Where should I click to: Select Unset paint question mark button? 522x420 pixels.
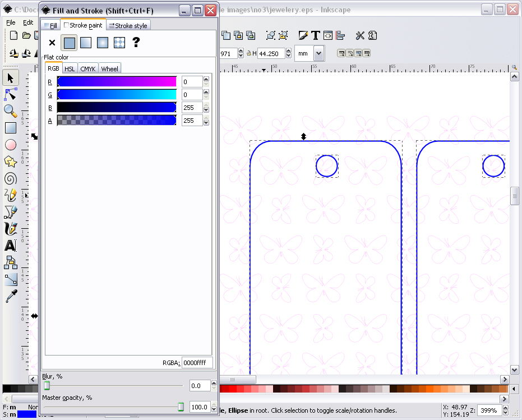(136, 42)
